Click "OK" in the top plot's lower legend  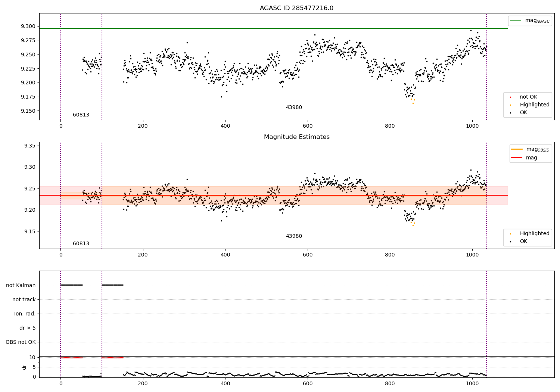(x=523, y=113)
